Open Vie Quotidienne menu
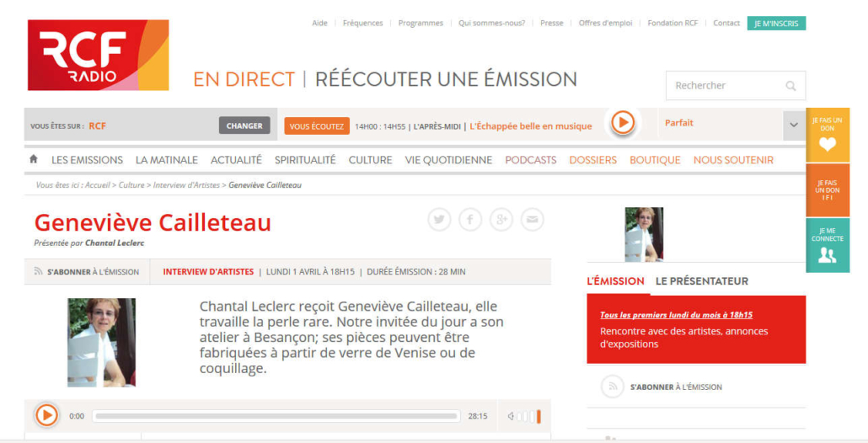Viewport: 868px width, 443px height. [448, 160]
